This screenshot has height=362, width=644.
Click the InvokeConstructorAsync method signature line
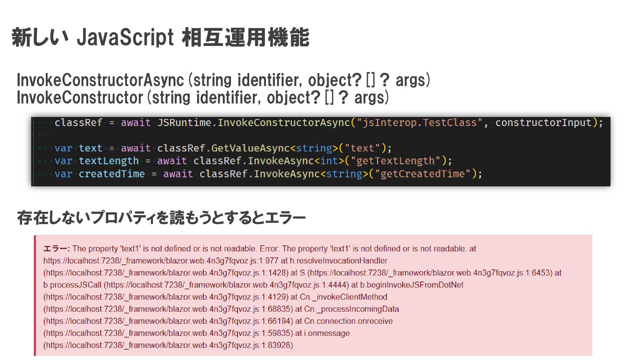223,80
